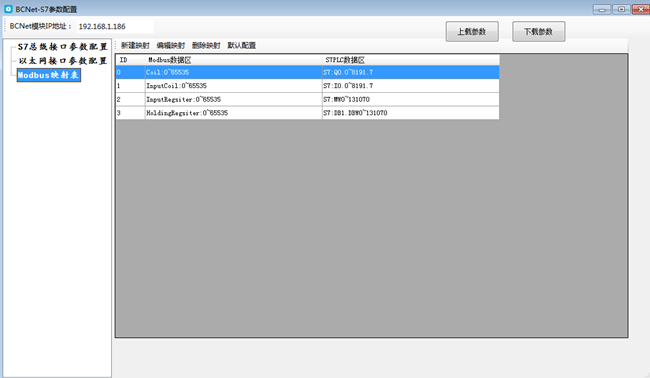Click ID cell of row 0
This screenshot has height=378, width=650.
pyautogui.click(x=131, y=72)
